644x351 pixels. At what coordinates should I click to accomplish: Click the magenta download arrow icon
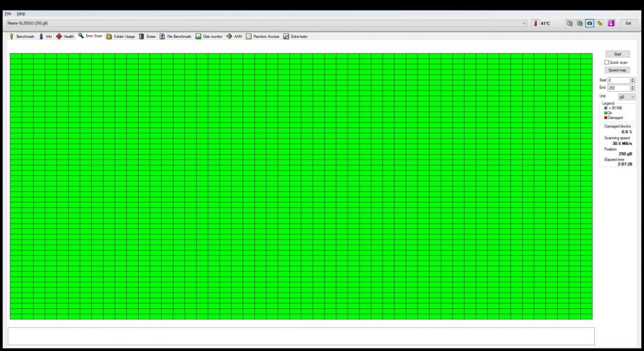[611, 23]
